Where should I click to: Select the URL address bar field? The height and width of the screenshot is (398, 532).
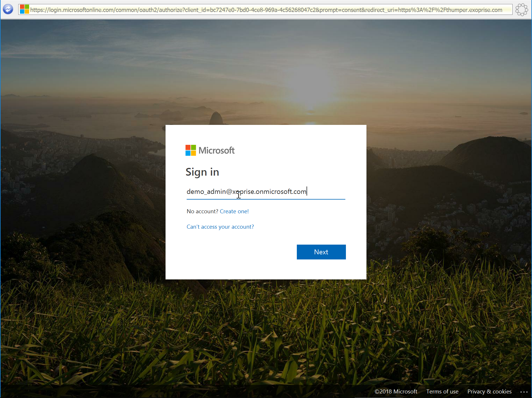coord(265,10)
